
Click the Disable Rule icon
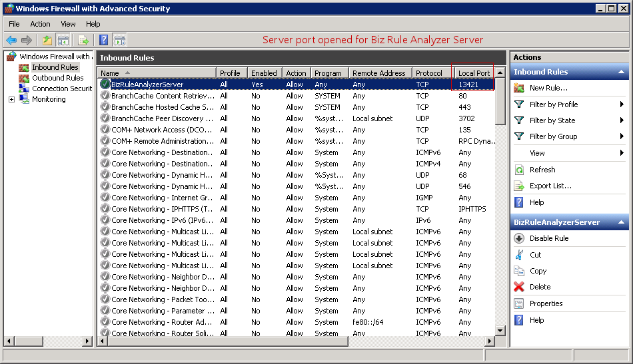(x=519, y=238)
